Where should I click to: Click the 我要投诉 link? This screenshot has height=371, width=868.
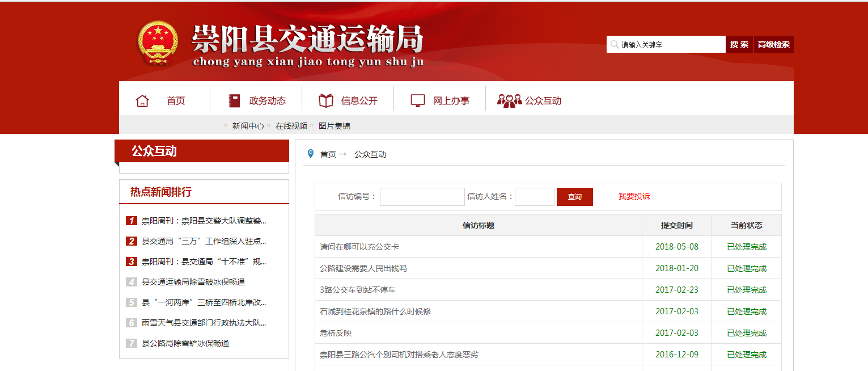point(634,197)
